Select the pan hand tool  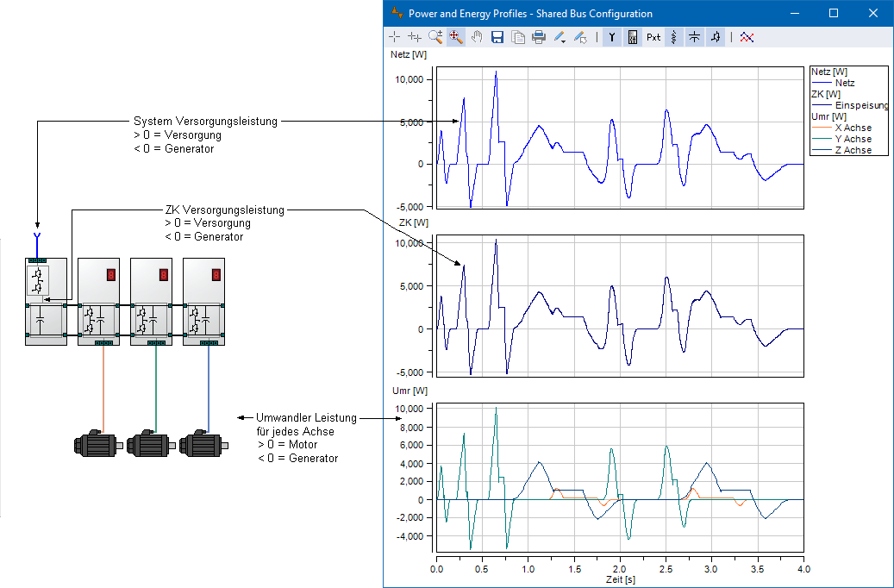pyautogui.click(x=477, y=37)
